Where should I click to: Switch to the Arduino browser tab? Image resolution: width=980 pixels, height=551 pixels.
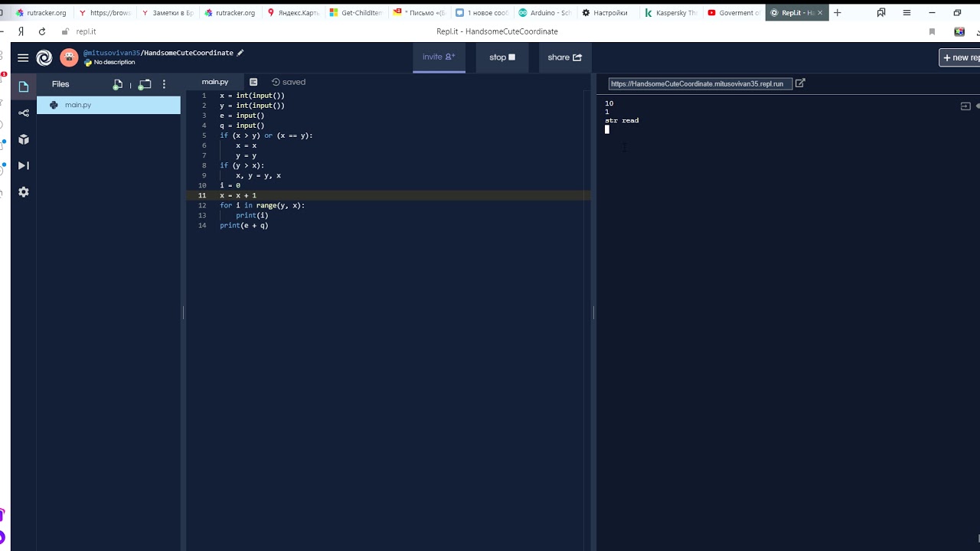tap(544, 12)
